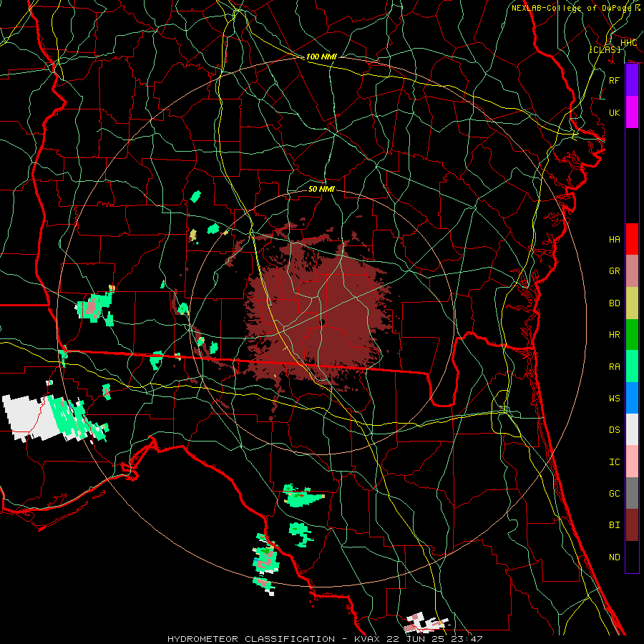Click the large brown biological echo area
Image resolution: width=644 pixels, height=644 pixels.
click(318, 314)
